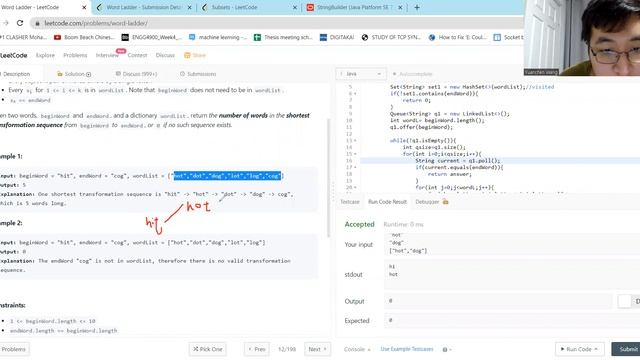640x360 pixels.
Task: Close the Word Ladder - LeetCode tab
Action: [84, 7]
